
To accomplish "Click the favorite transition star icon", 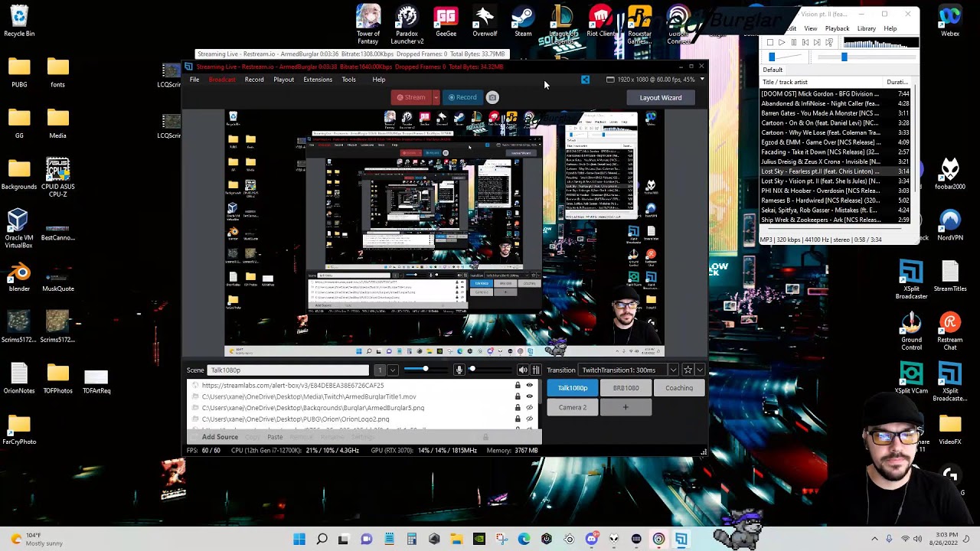I will click(x=688, y=370).
